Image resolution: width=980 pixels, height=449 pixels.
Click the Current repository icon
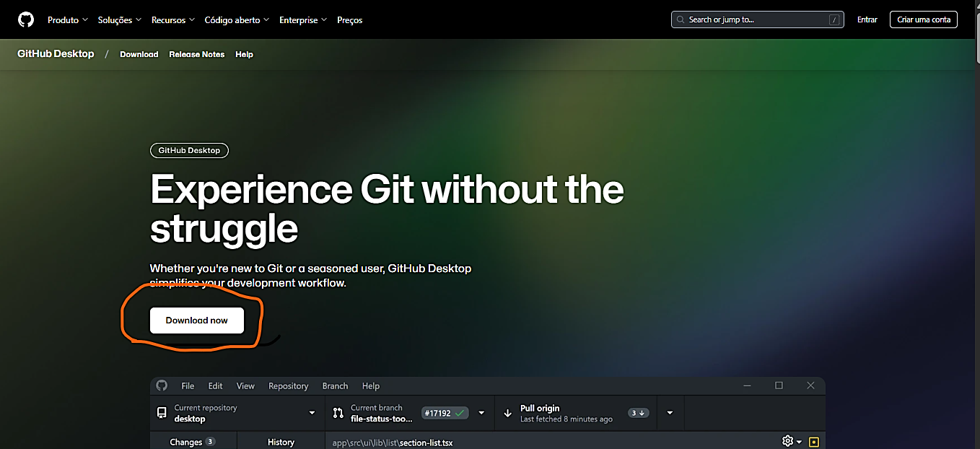[x=162, y=413]
